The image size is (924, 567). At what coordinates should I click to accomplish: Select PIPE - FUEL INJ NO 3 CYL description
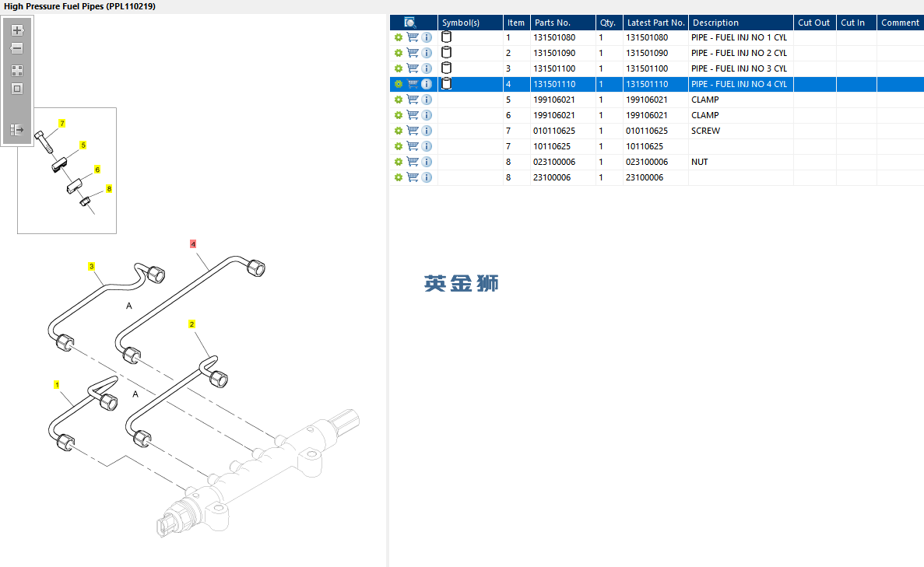739,68
